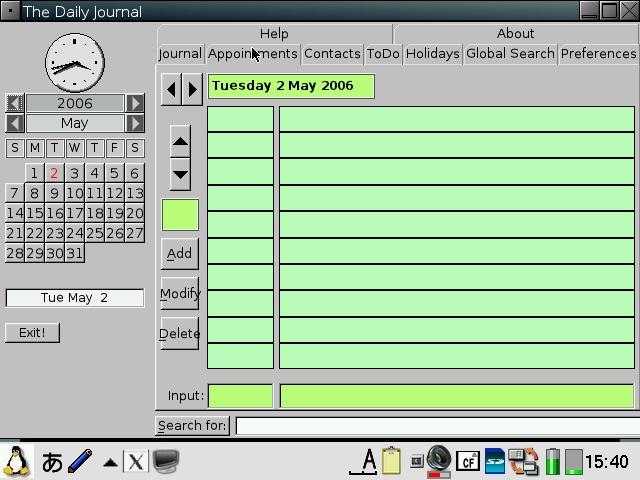
Task: Open the Help menu
Action: (274, 34)
